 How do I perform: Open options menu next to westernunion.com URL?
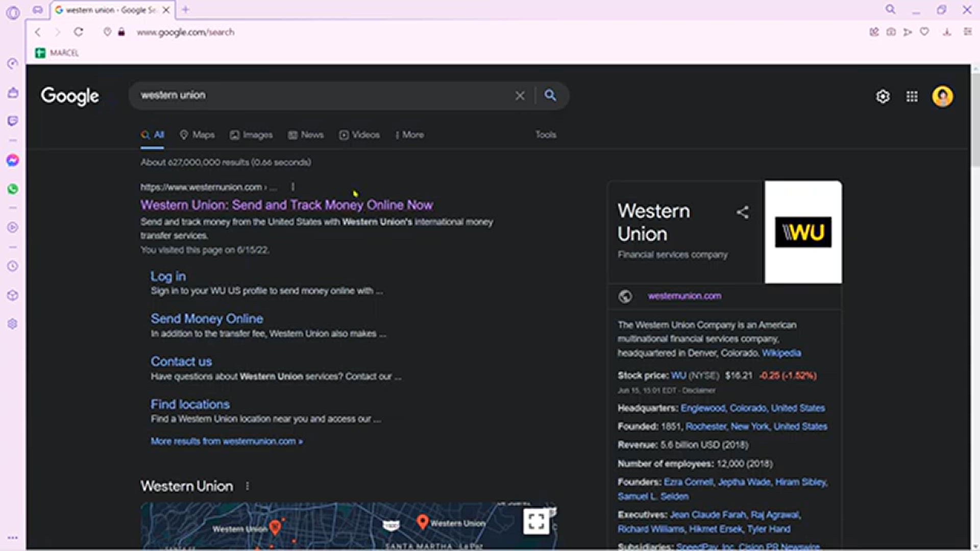tap(292, 187)
